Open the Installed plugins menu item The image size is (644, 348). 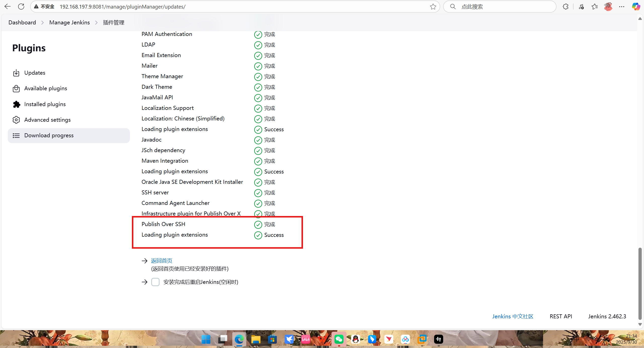click(x=45, y=104)
